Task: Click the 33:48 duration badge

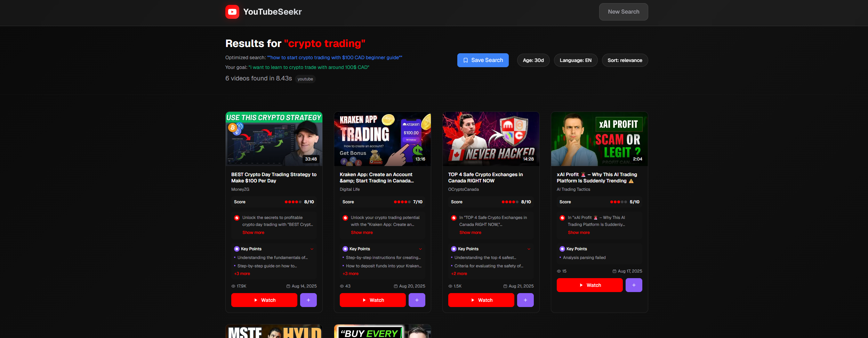Action: (311, 159)
